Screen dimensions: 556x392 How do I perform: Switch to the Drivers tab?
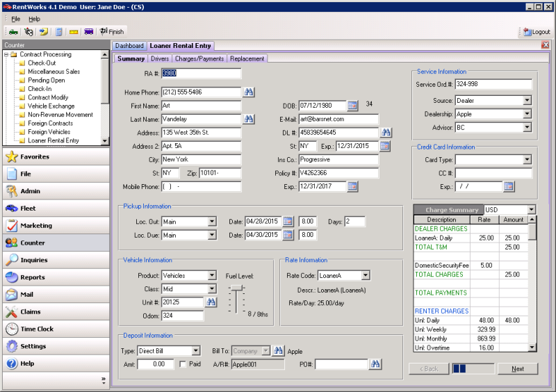point(160,58)
